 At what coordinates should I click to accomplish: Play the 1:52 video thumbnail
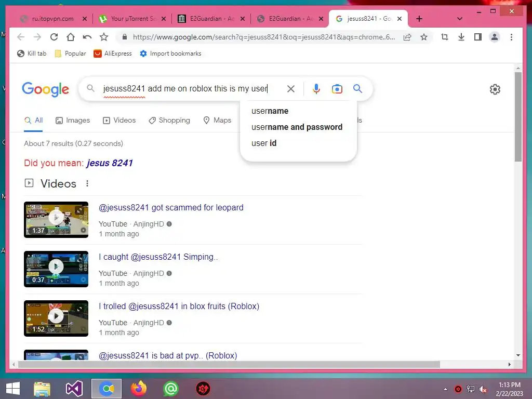56,318
